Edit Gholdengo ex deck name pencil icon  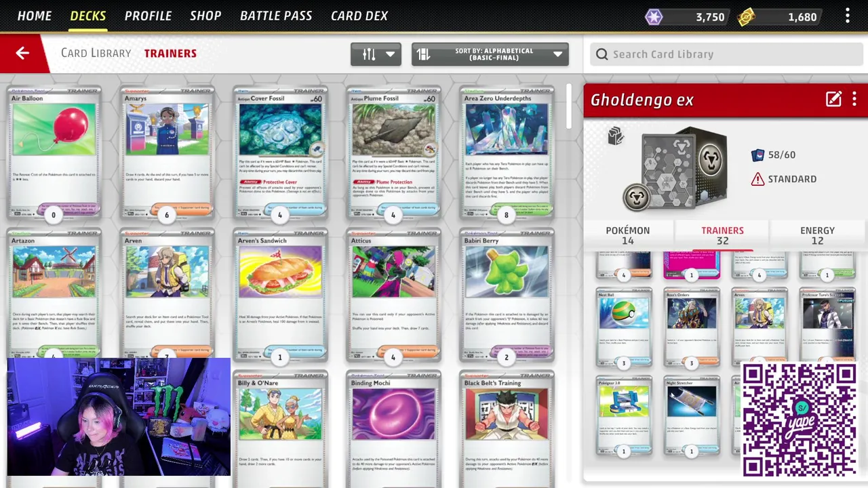(833, 100)
